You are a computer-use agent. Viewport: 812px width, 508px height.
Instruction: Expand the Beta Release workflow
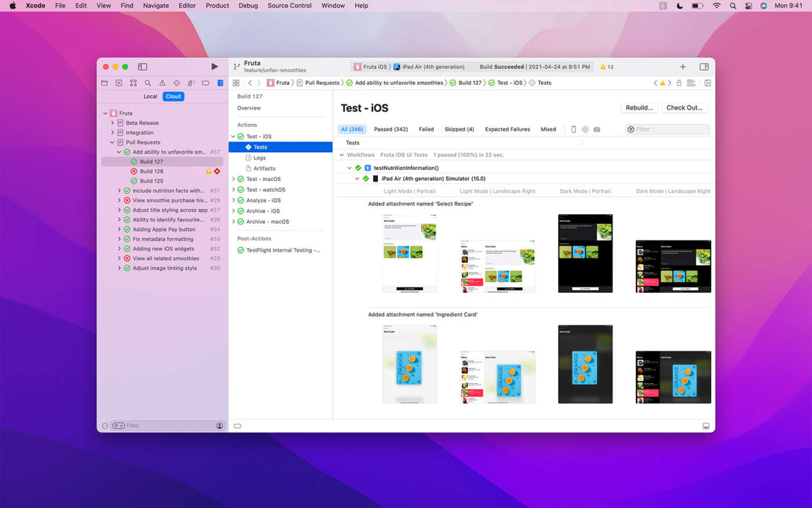coord(113,123)
